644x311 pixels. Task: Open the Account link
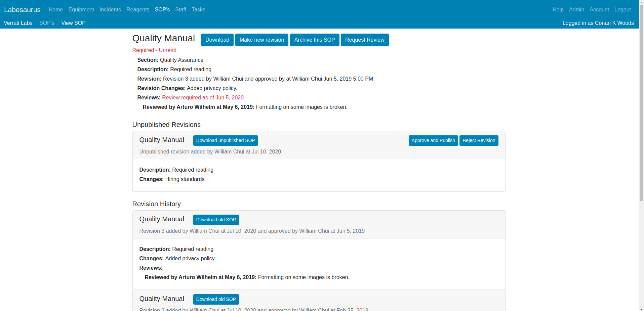[x=599, y=10]
